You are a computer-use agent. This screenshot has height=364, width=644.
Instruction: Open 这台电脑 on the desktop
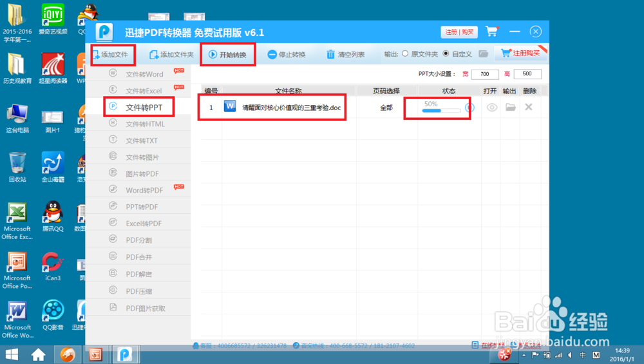tap(17, 119)
